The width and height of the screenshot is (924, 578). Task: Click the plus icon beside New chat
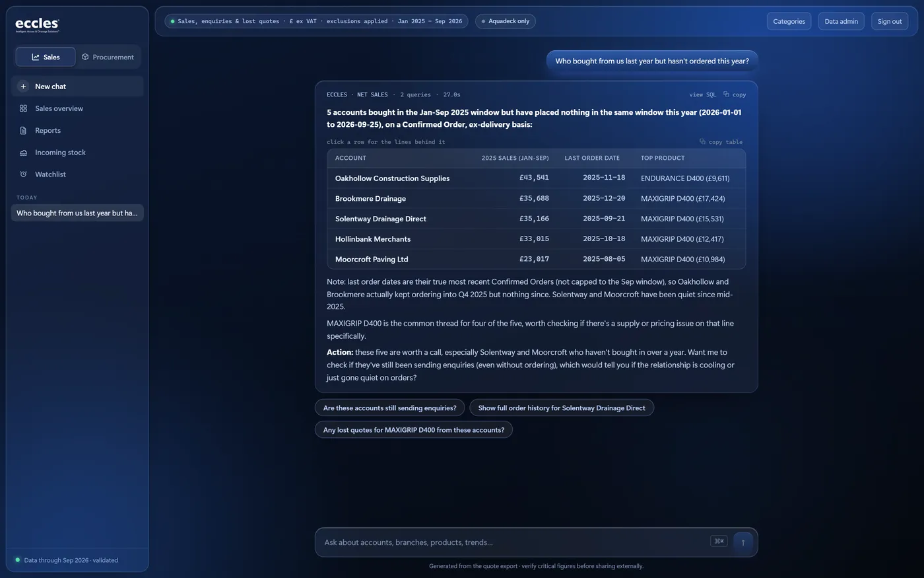coord(23,87)
